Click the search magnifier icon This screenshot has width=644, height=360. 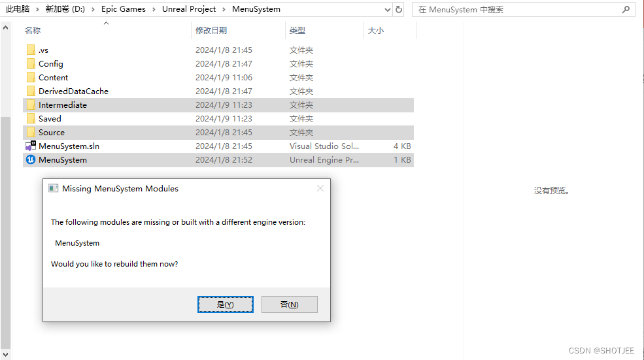point(626,9)
